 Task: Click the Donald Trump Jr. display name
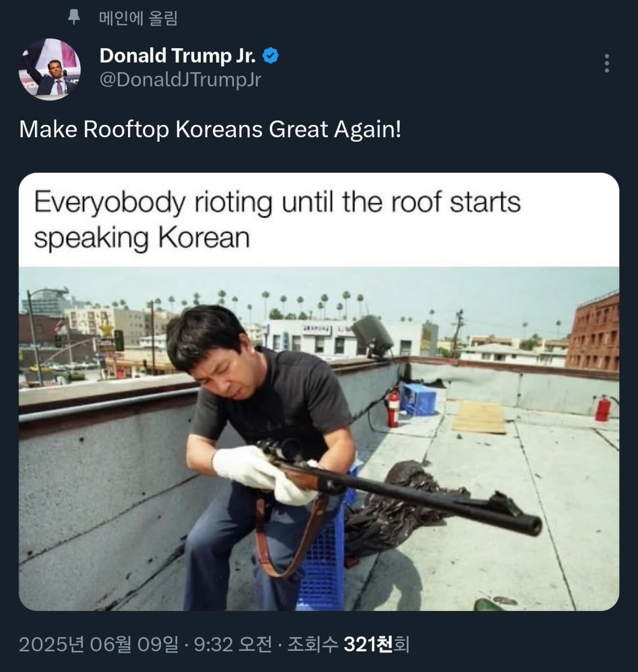coord(178,56)
